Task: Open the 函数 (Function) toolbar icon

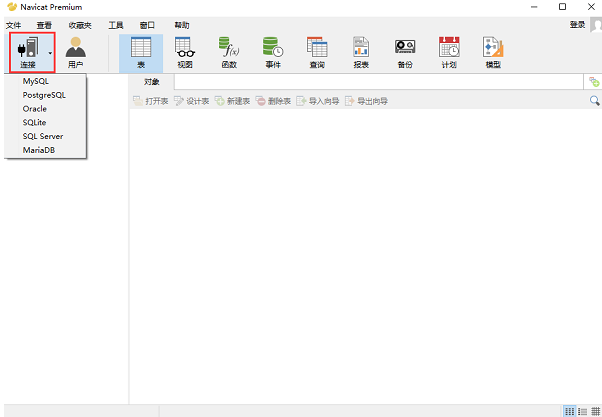Action: (229, 50)
